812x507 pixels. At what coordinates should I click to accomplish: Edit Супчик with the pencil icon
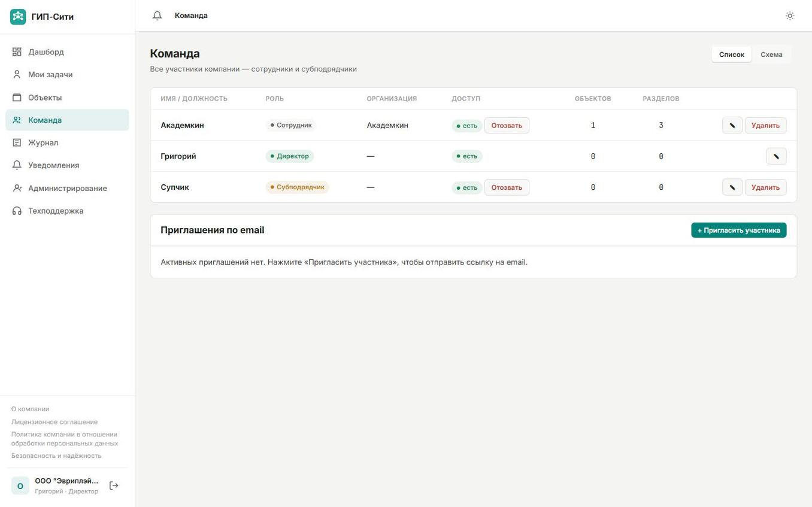coord(732,187)
